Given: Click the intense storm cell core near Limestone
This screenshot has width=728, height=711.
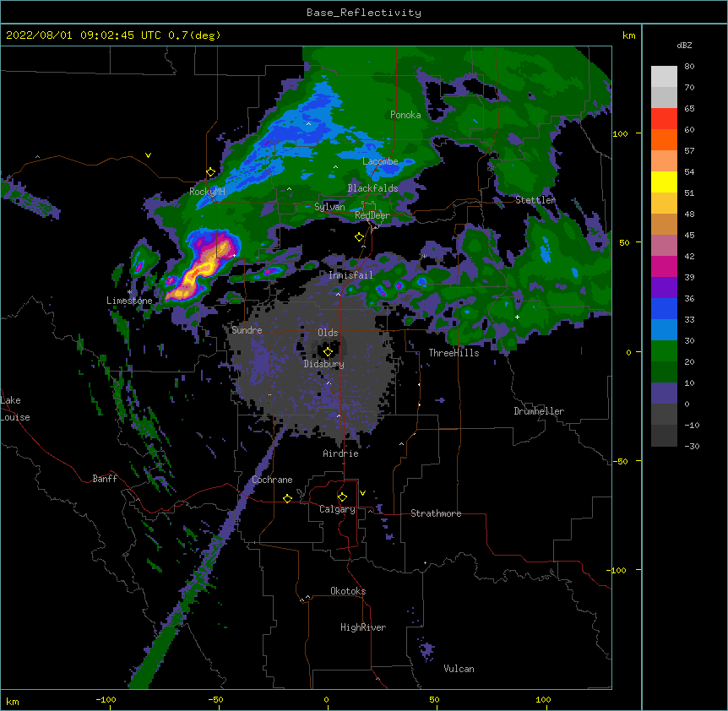Looking at the screenshot, I should (x=200, y=269).
